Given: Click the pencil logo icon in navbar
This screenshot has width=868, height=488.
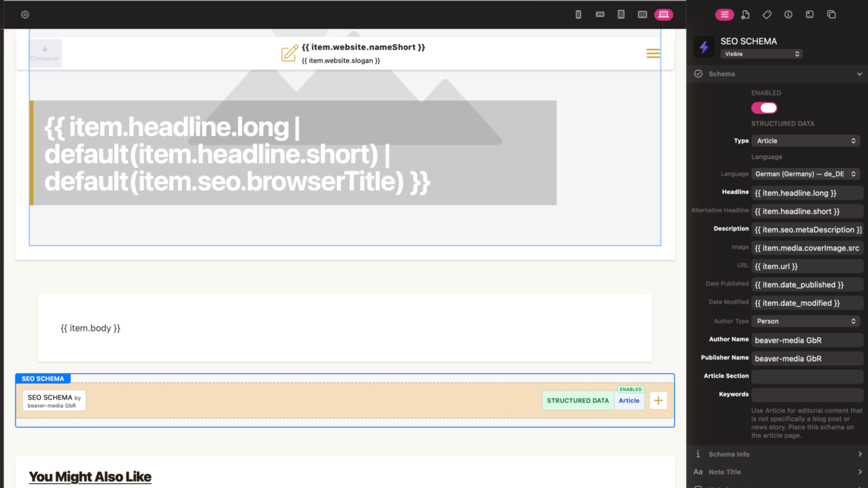Looking at the screenshot, I should 289,53.
